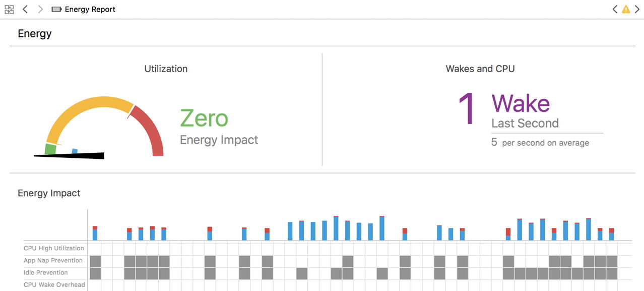Select the CPU High Utilization row label
This screenshot has height=291, width=644.
tap(54, 248)
